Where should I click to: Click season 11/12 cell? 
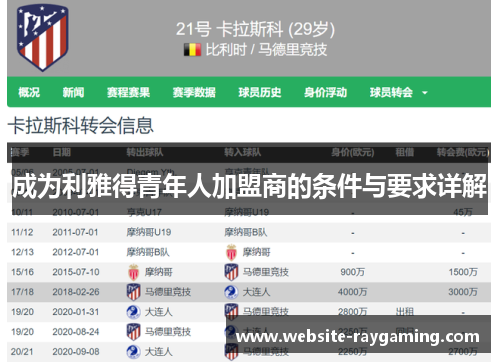(x=22, y=232)
